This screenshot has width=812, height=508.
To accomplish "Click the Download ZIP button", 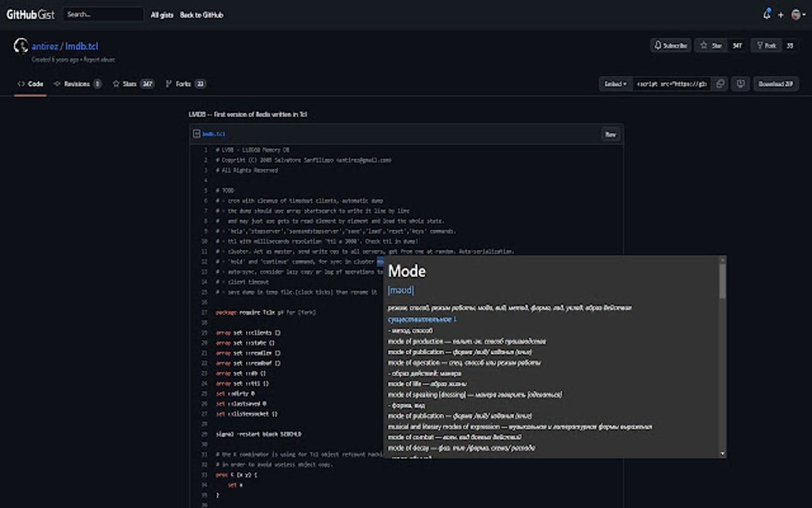I will coord(775,84).
